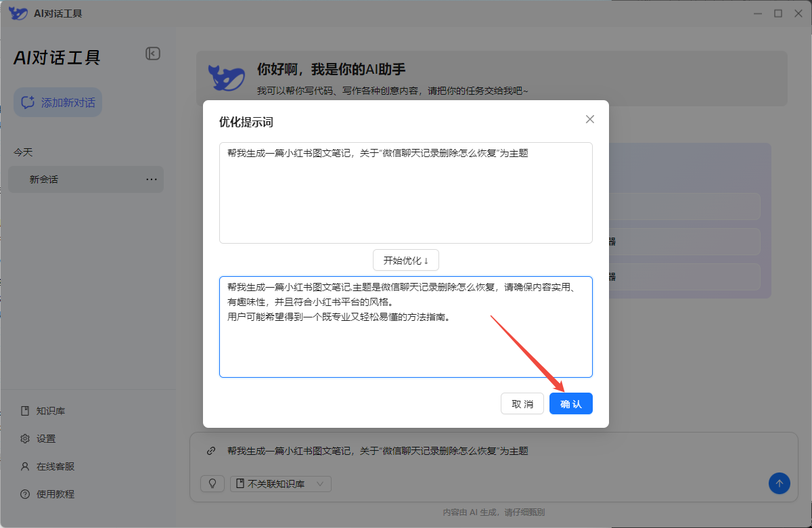Add a new conversation via 添加新对话
Screen dimensions: 812x528
coord(58,102)
